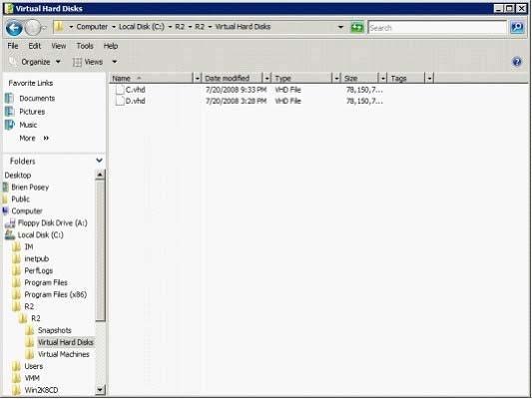Click the search magnifier icon
This screenshot has width=532, height=399.
(x=517, y=27)
